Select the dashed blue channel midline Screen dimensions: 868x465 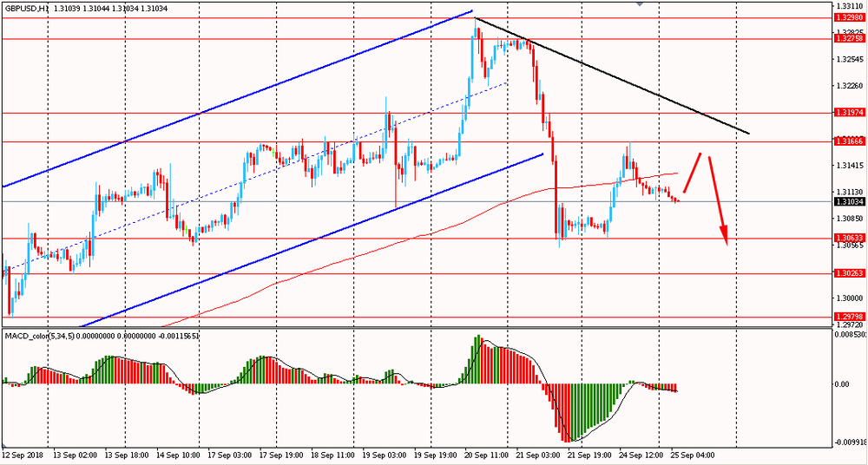[x=254, y=177]
